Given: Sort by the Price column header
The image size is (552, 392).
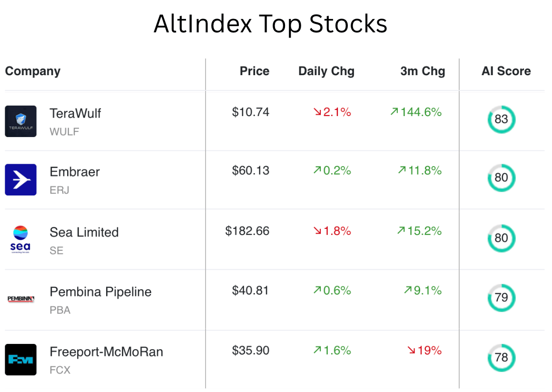Looking at the screenshot, I should (x=254, y=71).
